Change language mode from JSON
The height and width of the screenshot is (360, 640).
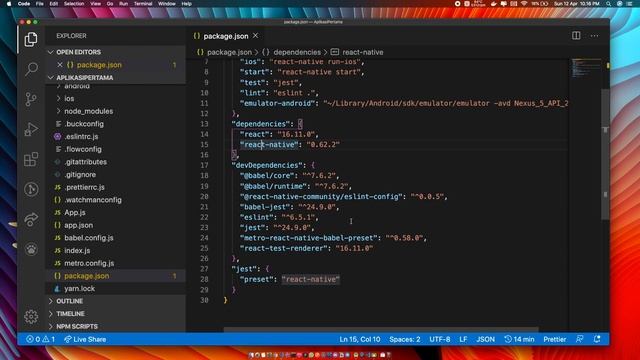coord(485,339)
